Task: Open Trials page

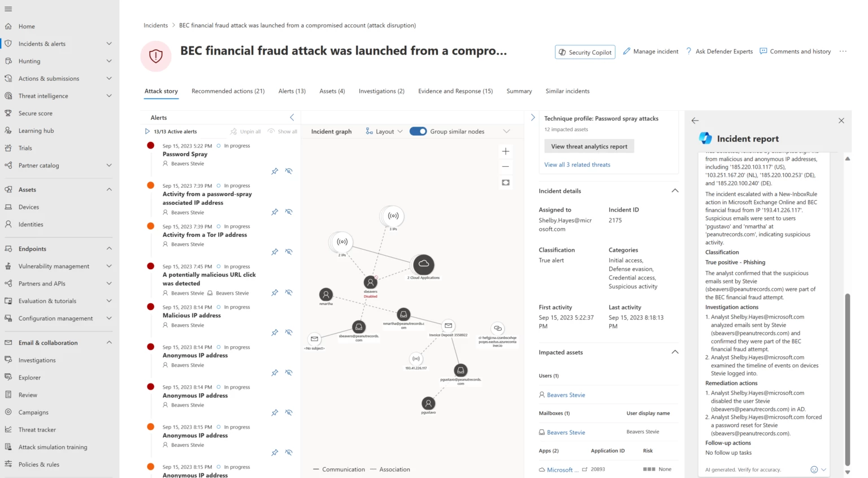Action: 25,148
